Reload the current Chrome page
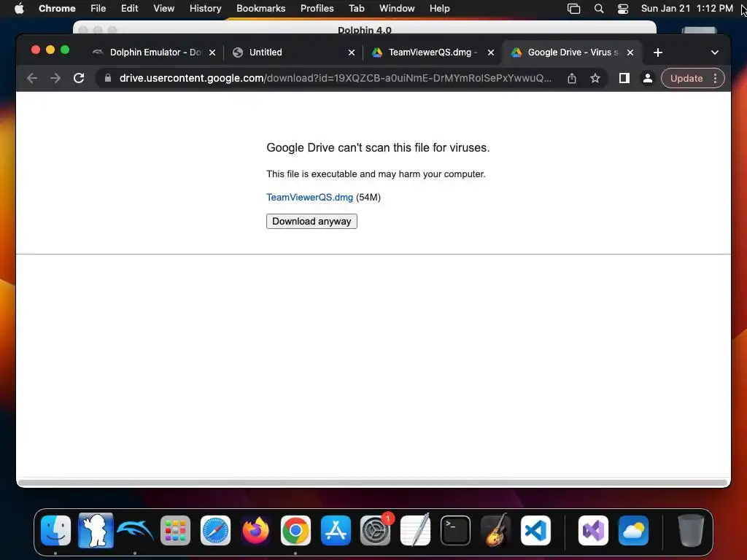The image size is (747, 560). coord(79,78)
